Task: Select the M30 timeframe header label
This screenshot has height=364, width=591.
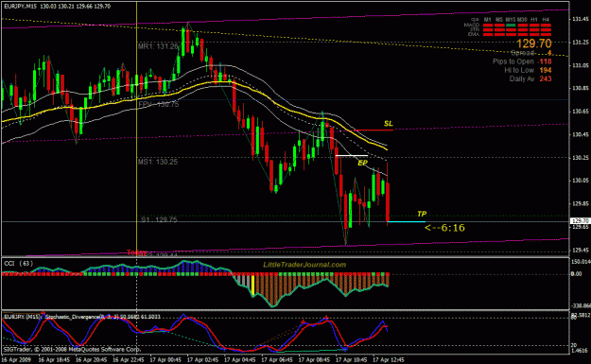Action: coord(522,19)
